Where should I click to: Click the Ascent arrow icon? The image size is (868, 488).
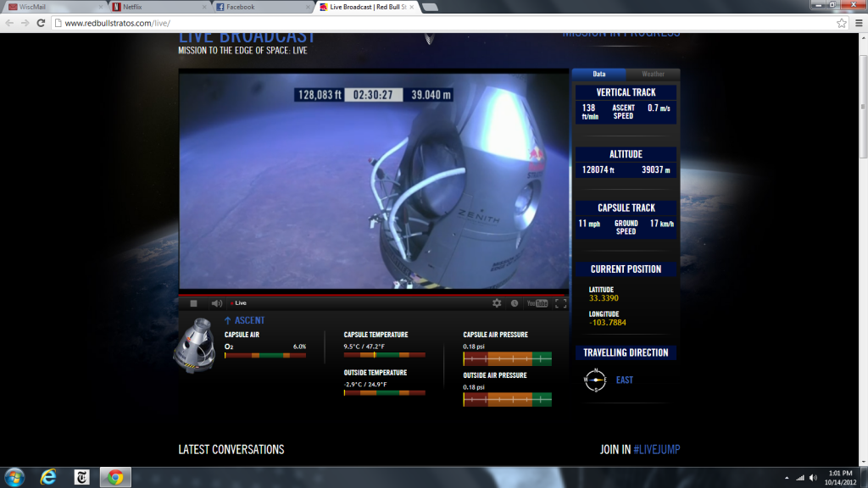[x=227, y=320]
